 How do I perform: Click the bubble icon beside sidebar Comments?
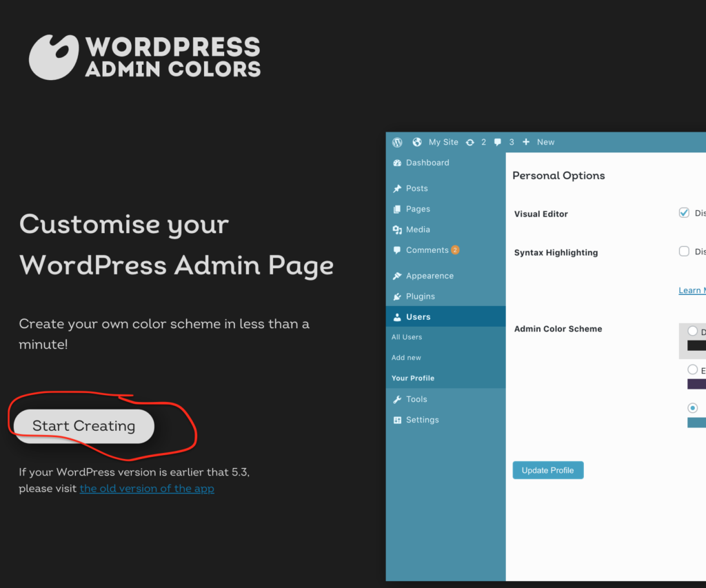tap(397, 250)
